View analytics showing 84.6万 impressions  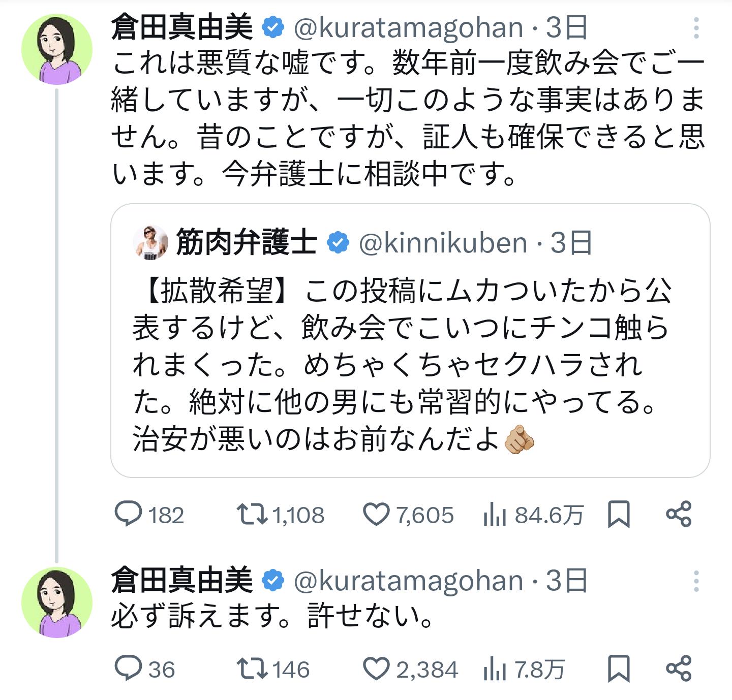tap(494, 515)
